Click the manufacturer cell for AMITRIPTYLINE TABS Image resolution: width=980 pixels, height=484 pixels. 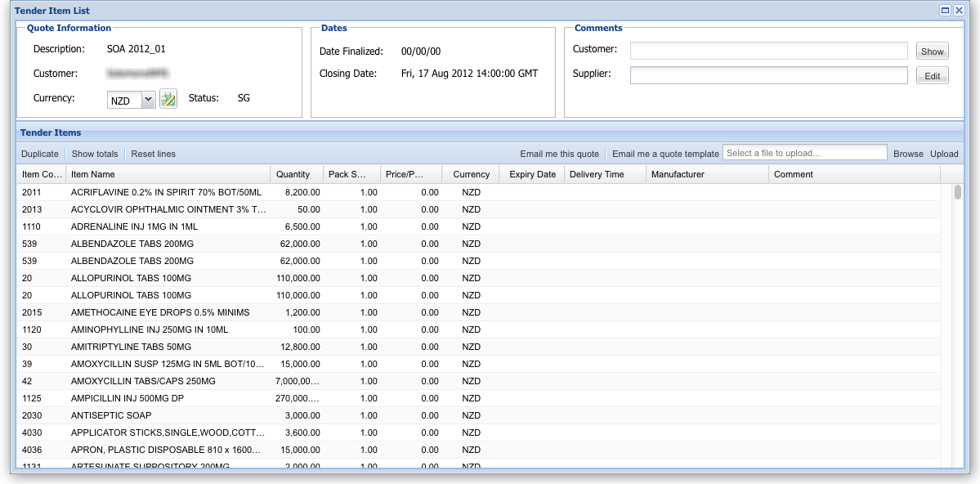coord(708,347)
